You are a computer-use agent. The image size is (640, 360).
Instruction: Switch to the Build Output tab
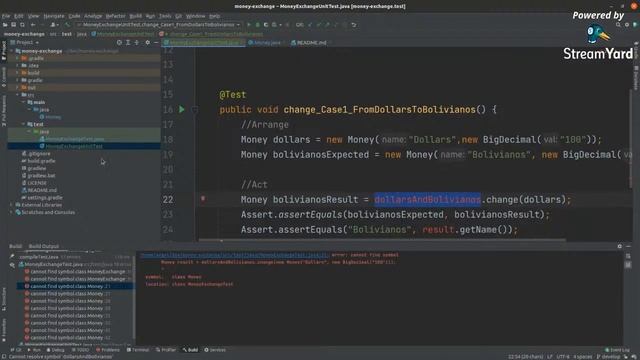pos(44,246)
